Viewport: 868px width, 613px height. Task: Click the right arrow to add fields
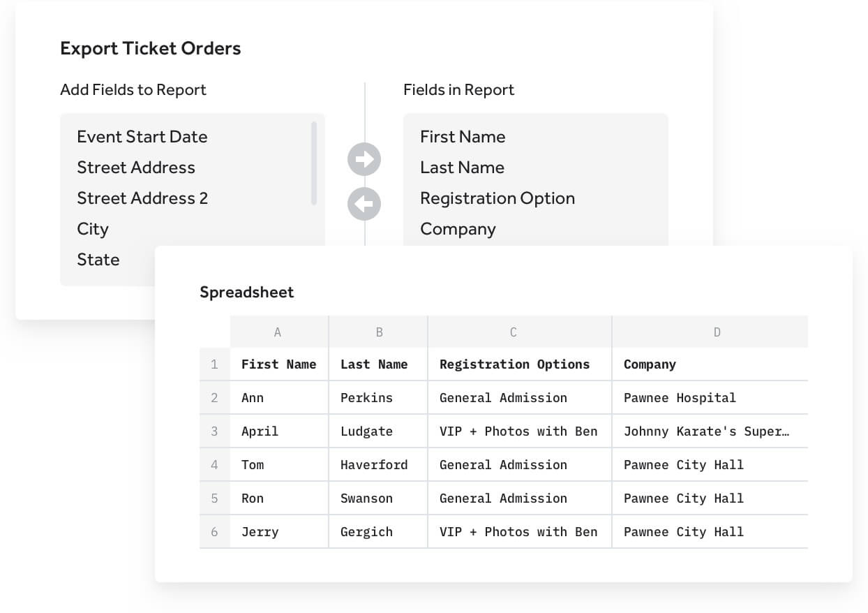click(x=364, y=159)
